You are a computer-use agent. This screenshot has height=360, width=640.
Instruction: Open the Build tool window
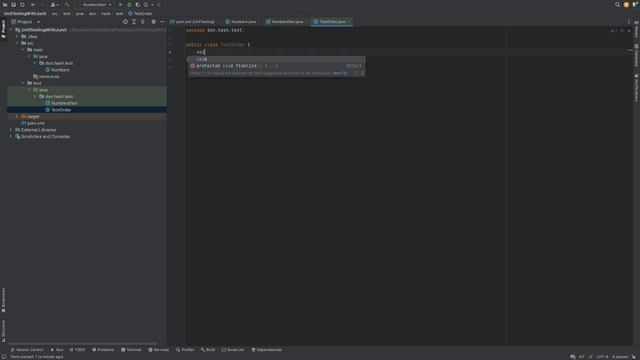point(208,350)
